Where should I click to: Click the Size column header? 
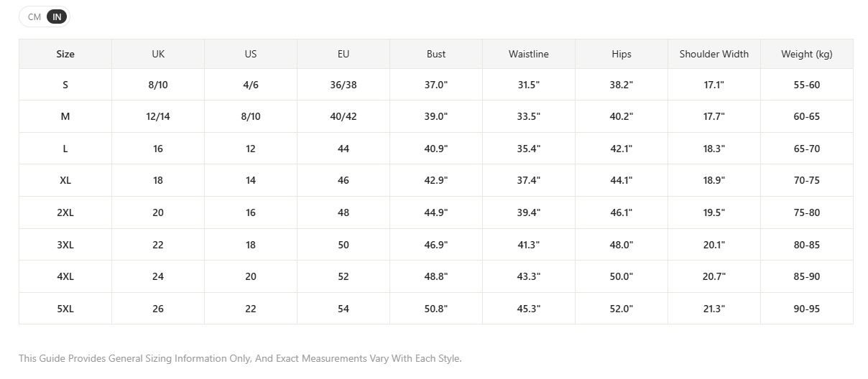click(65, 54)
